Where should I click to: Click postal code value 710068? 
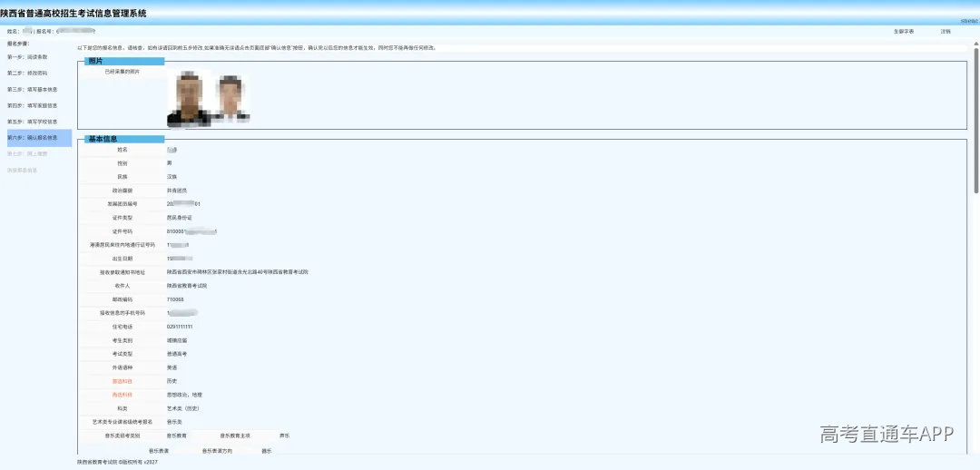coord(175,299)
